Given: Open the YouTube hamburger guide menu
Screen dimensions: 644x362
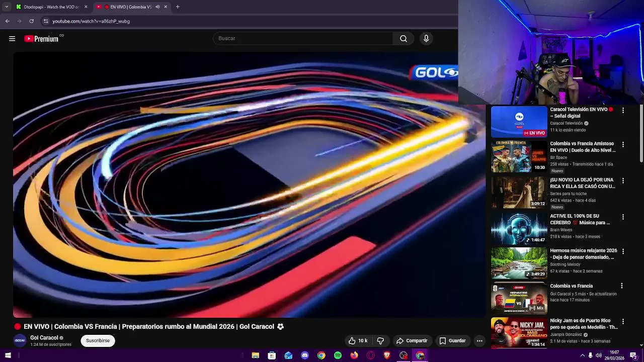Looking at the screenshot, I should click(x=12, y=39).
